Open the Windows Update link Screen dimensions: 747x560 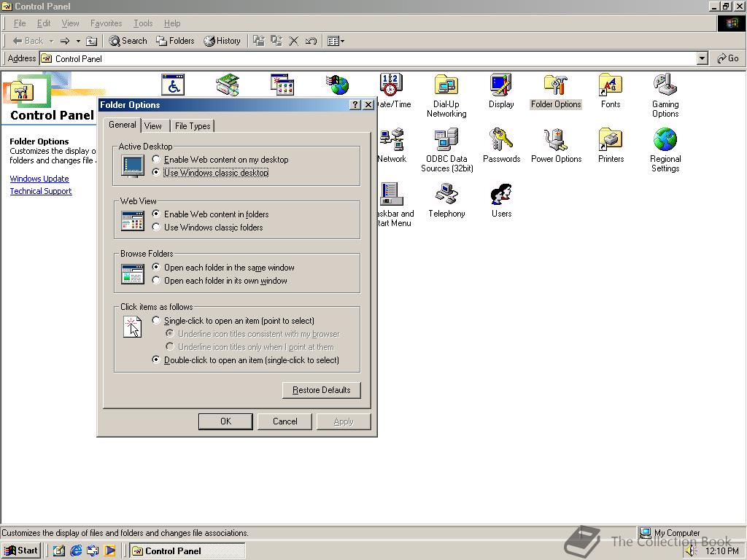39,179
